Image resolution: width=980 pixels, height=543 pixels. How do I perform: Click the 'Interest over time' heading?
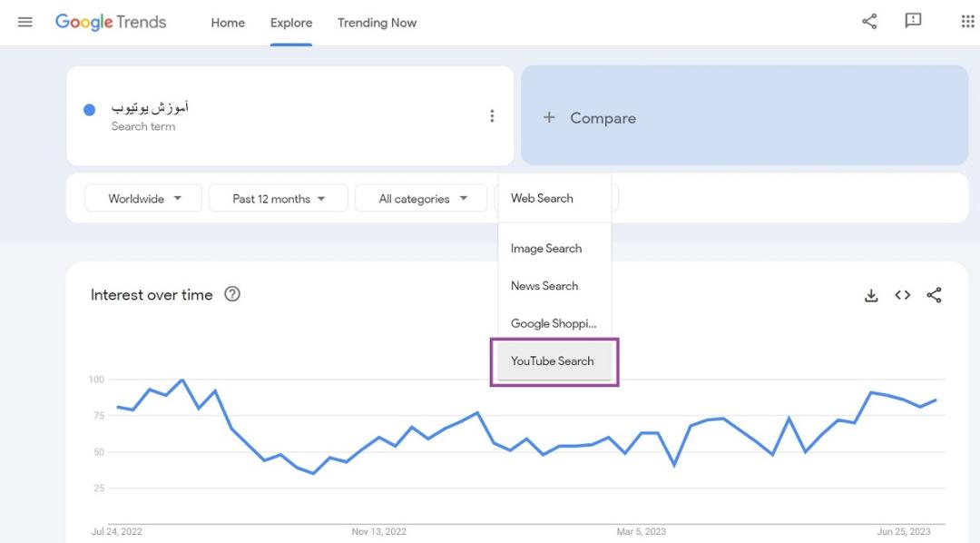click(152, 294)
